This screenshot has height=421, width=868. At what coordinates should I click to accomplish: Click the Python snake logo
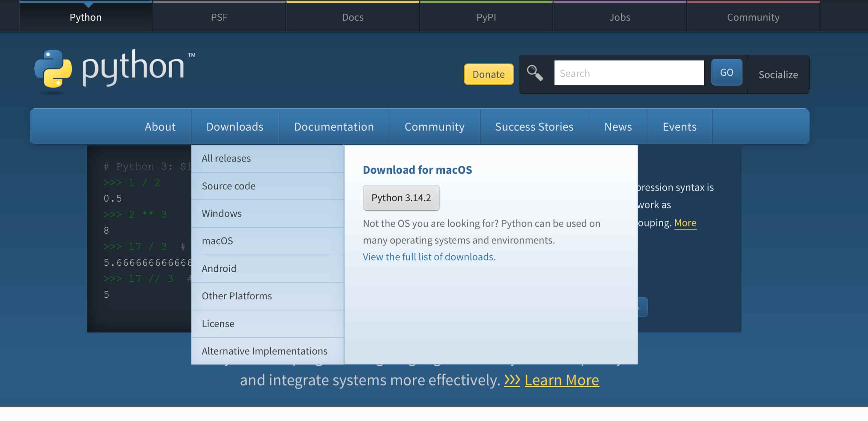[53, 69]
